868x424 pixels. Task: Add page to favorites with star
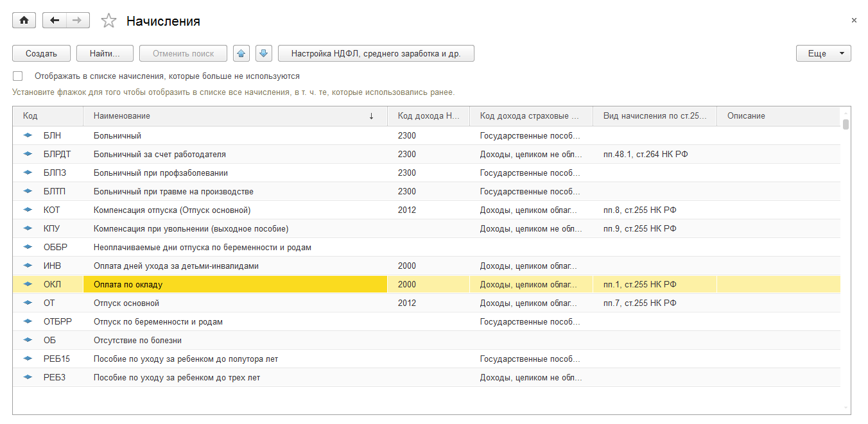tap(109, 21)
